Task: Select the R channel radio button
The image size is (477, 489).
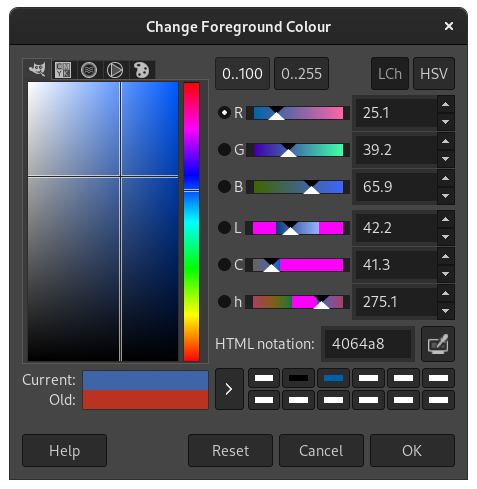Action: click(x=224, y=113)
